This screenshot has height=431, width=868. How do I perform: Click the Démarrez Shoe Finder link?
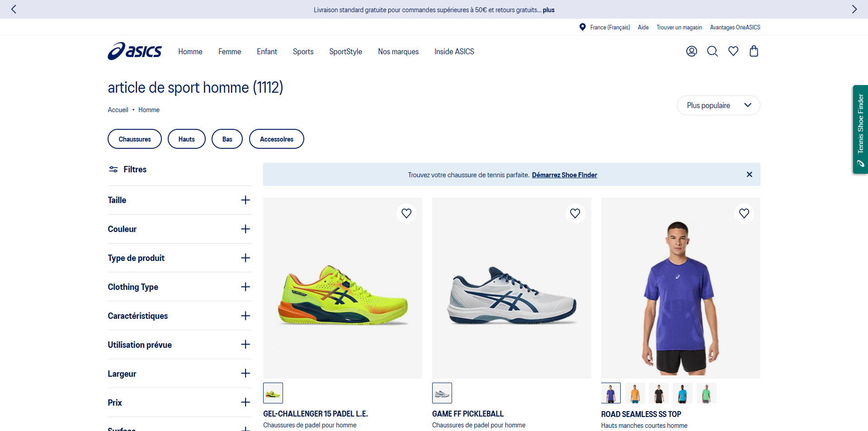(x=565, y=175)
